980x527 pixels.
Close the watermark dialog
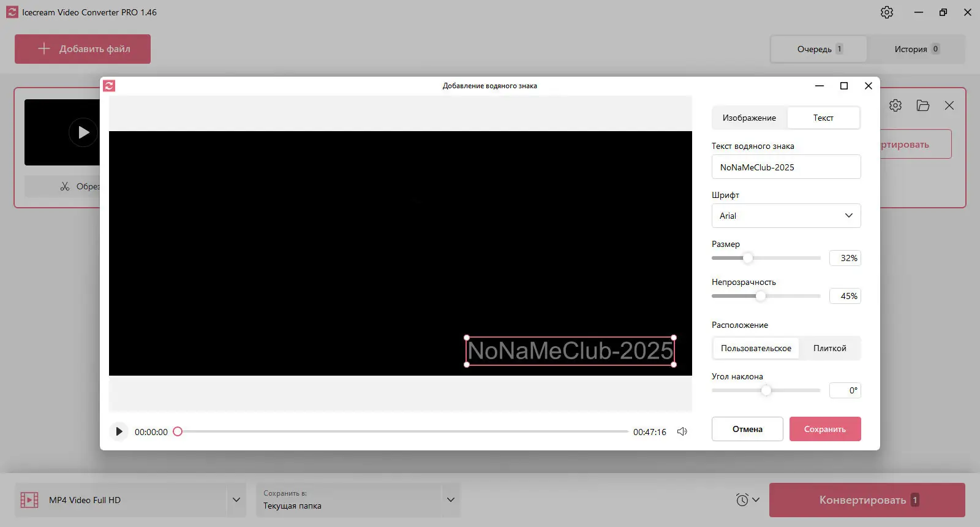tap(869, 86)
